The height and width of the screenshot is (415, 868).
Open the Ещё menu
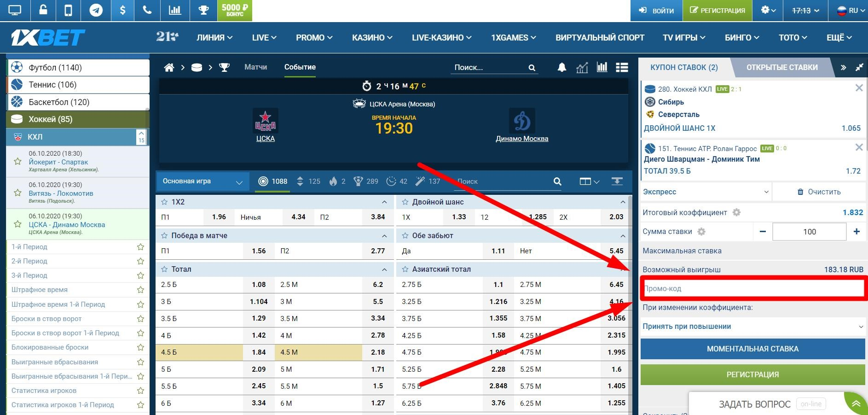click(839, 38)
